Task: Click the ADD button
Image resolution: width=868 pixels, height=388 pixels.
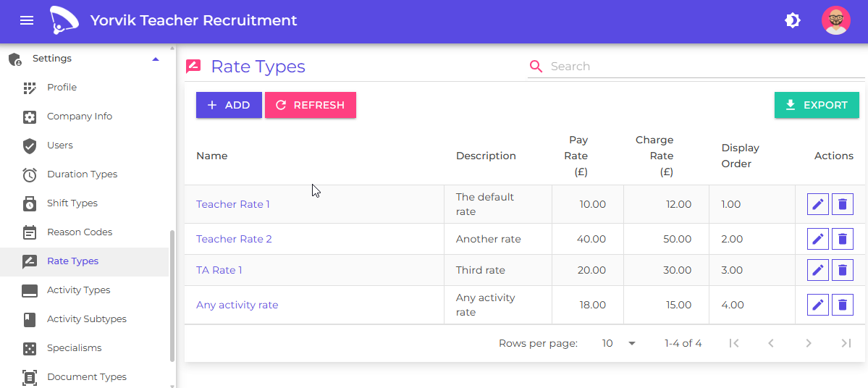Action: tap(229, 105)
